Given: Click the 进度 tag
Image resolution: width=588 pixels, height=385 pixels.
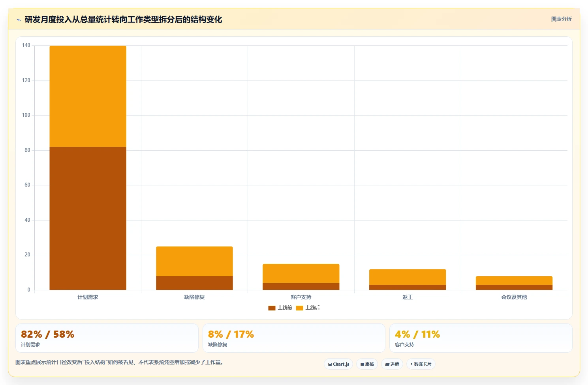Looking at the screenshot, I should coord(392,364).
